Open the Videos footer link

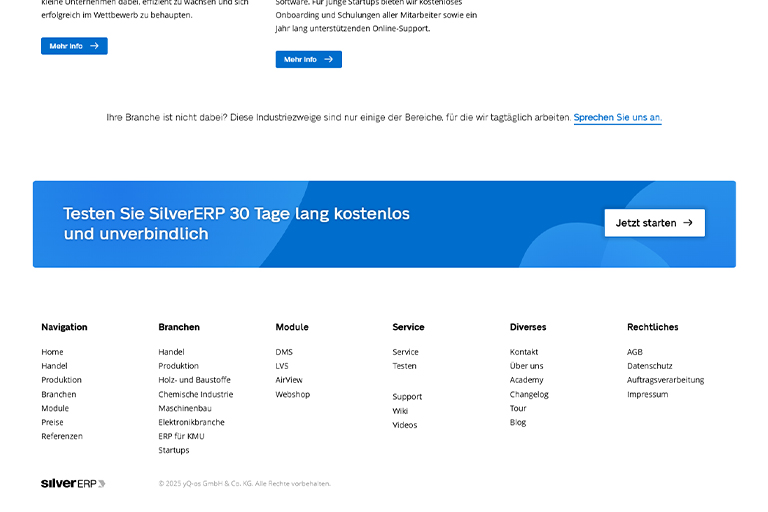[x=405, y=425]
